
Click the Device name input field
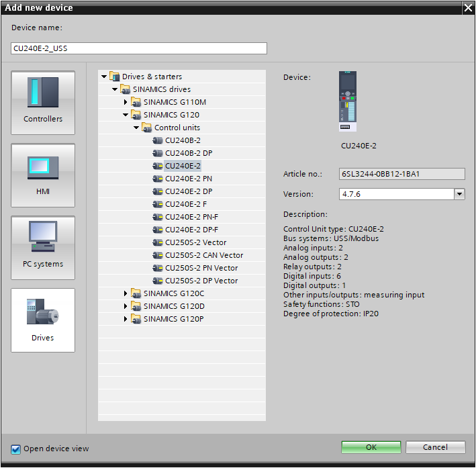click(139, 48)
